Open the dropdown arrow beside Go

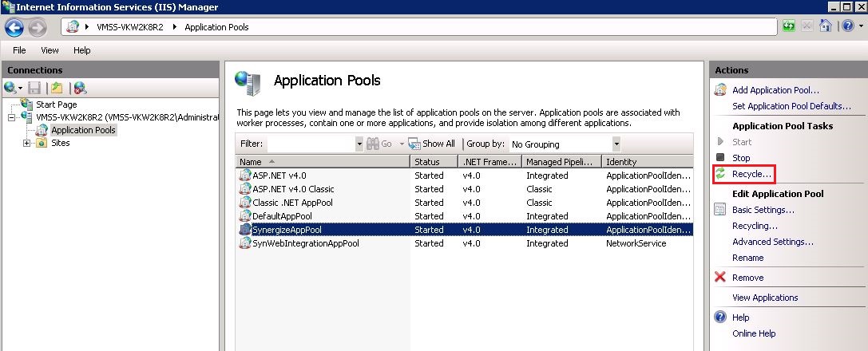402,144
